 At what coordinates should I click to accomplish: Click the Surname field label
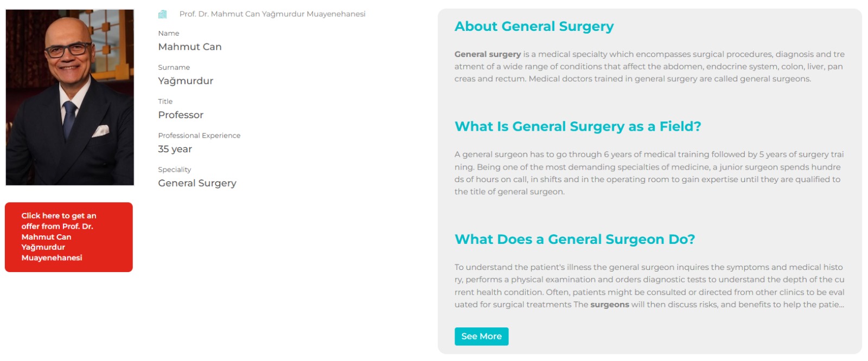coord(174,68)
